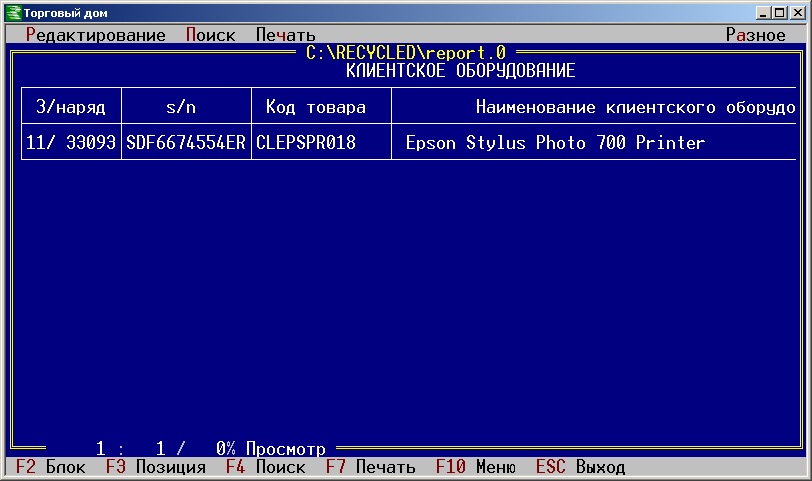The width and height of the screenshot is (812, 481).
Task: Maximize the Торговый дом window
Action: pyautogui.click(x=779, y=13)
